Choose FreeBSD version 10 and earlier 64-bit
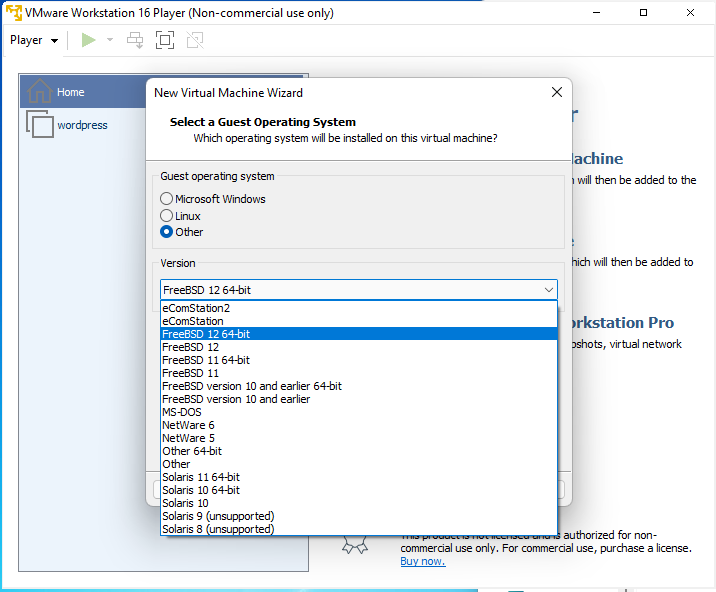The height and width of the screenshot is (592, 716). (359, 386)
